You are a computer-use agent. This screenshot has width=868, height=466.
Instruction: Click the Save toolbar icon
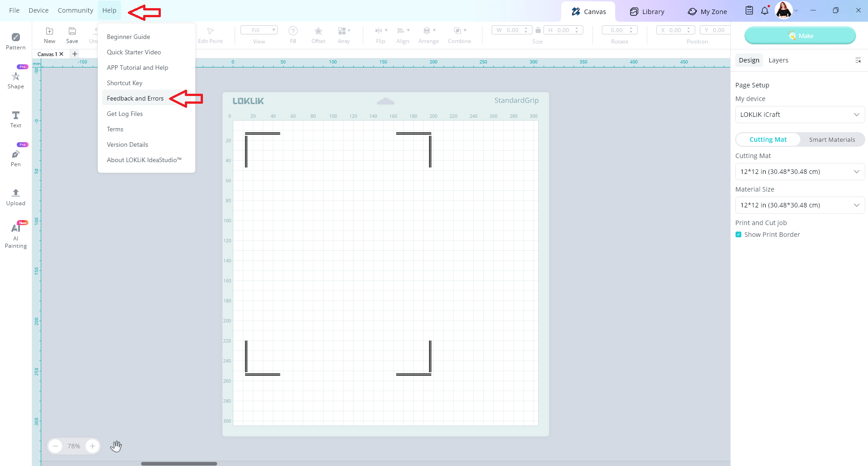pyautogui.click(x=72, y=35)
